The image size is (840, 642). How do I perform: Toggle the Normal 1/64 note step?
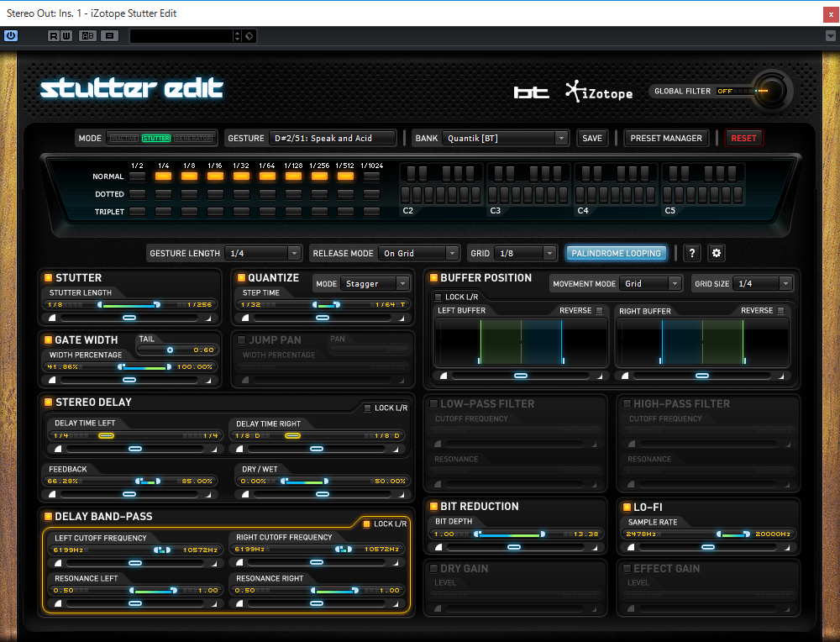point(267,176)
